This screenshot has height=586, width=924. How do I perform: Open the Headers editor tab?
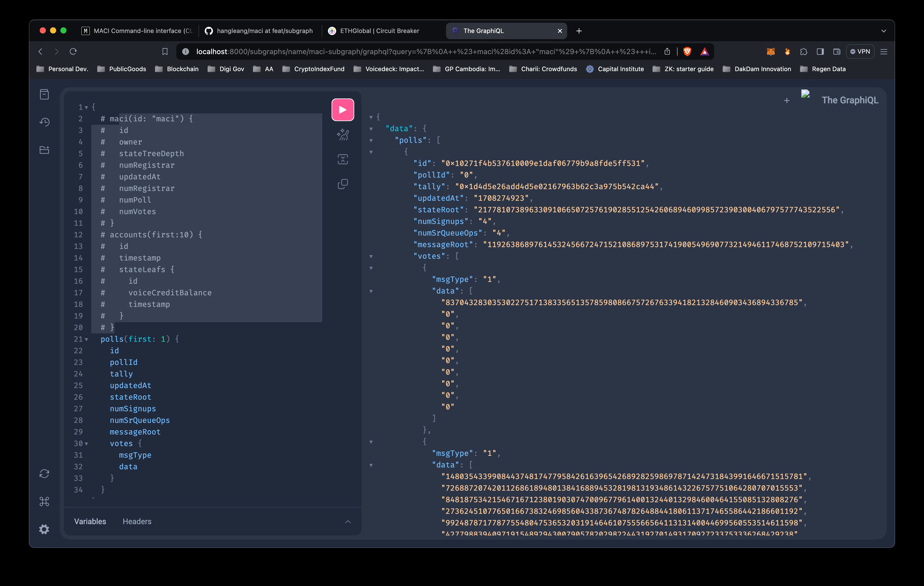tap(137, 522)
